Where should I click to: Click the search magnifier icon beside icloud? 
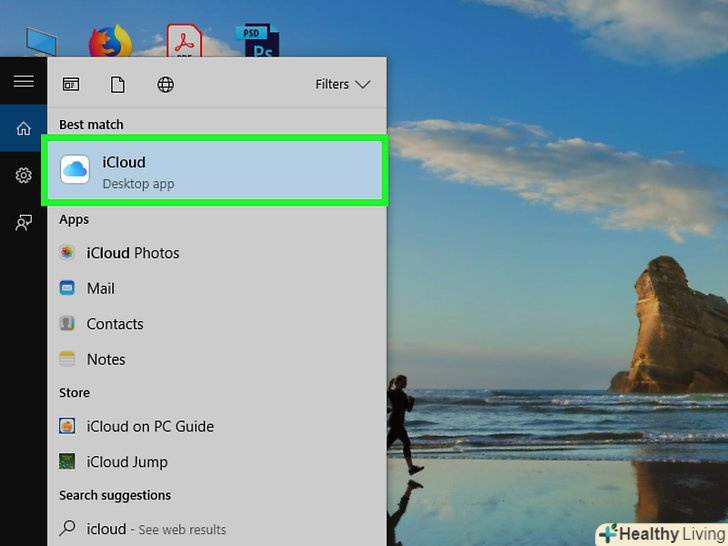tap(67, 528)
